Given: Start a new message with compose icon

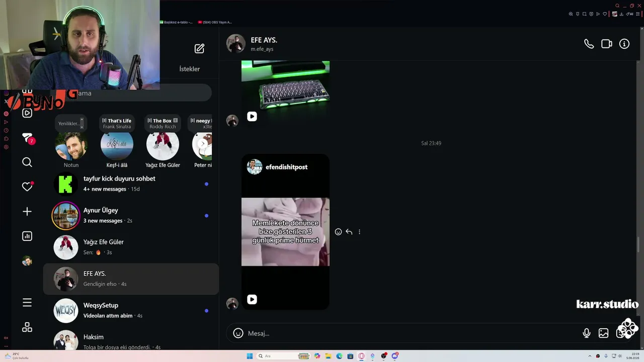Looking at the screenshot, I should (200, 48).
